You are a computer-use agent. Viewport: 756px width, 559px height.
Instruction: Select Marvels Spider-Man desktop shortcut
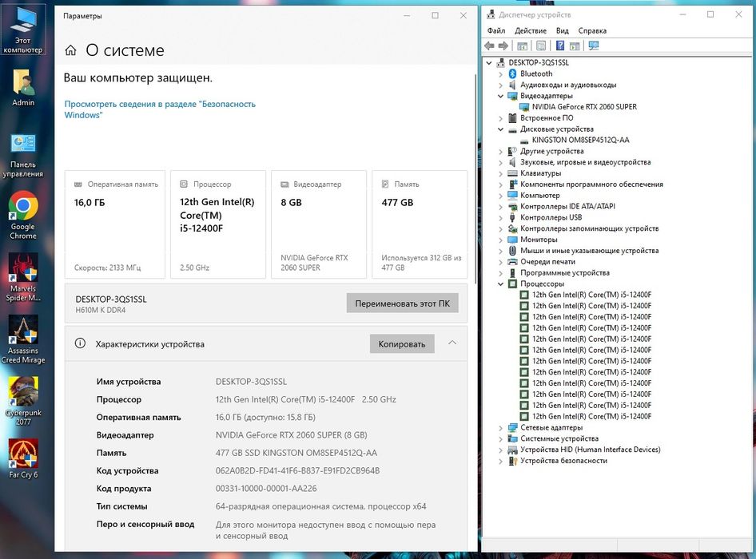click(22, 278)
